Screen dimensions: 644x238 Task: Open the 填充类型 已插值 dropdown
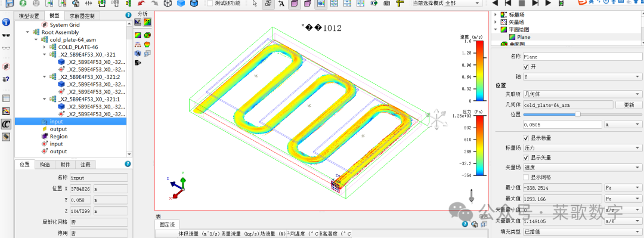pyautogui.click(x=583, y=231)
